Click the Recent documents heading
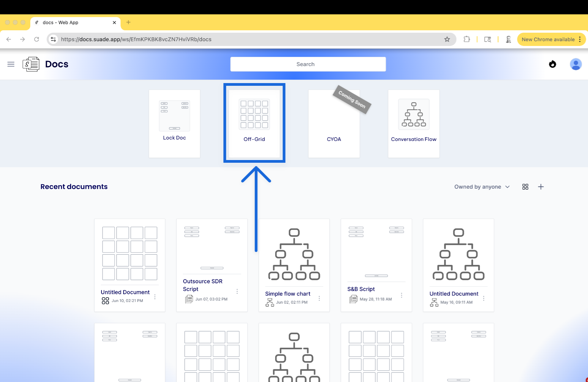This screenshot has height=382, width=588. point(74,187)
